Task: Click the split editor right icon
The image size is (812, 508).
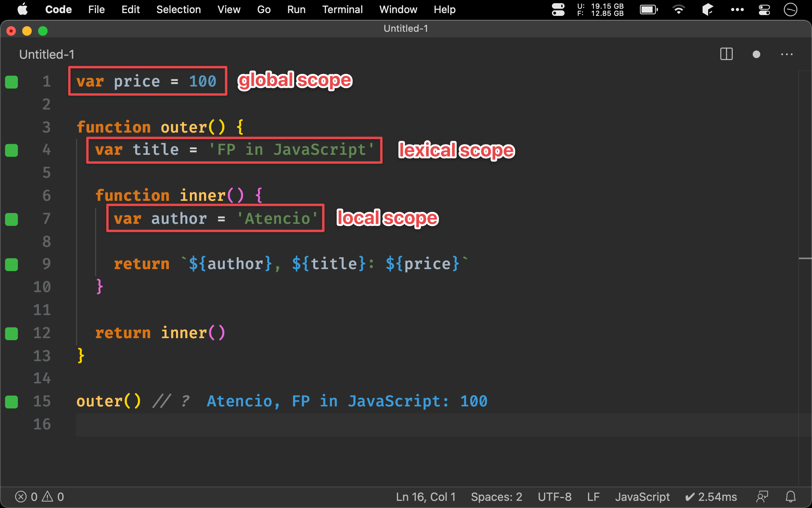Action: tap(726, 54)
